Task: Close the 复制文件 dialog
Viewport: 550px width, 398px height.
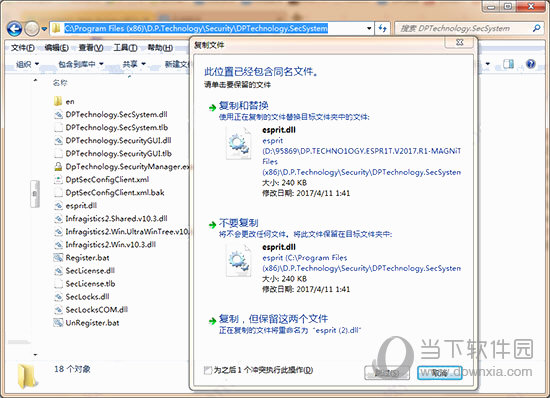Action: [x=459, y=43]
